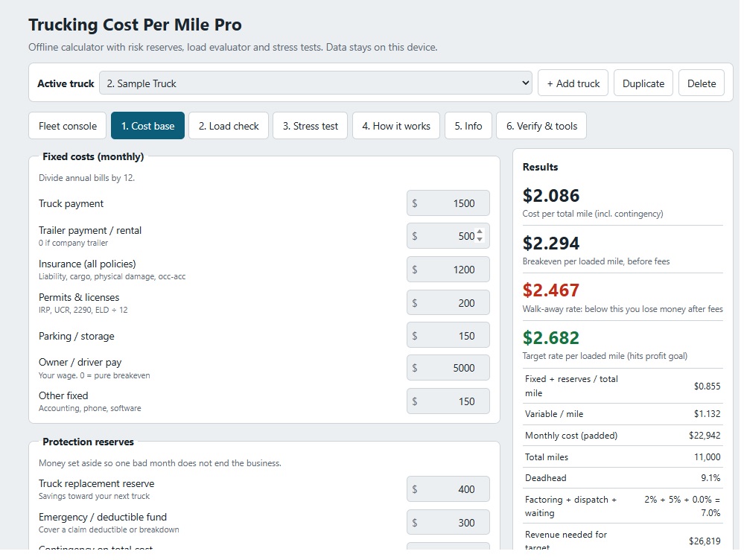The height and width of the screenshot is (560, 744).
Task: Click the red $2.467 walk-away rate
Action: point(551,290)
